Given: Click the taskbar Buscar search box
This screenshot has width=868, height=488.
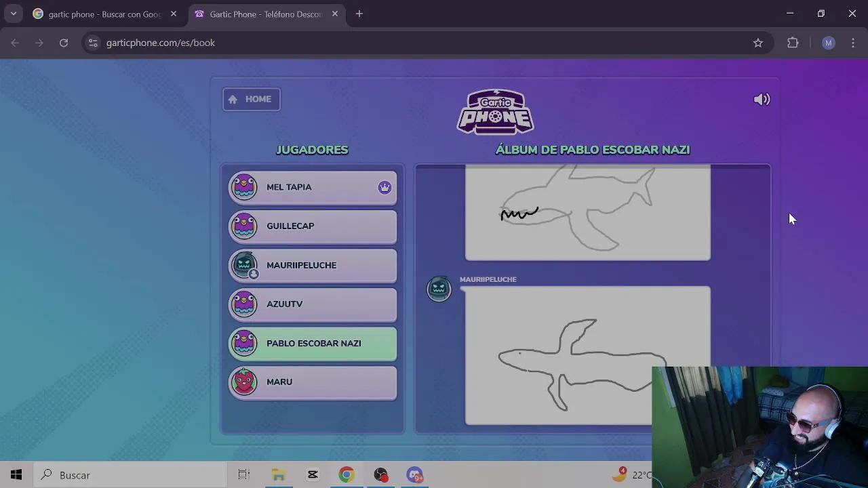Looking at the screenshot, I should click(x=129, y=475).
